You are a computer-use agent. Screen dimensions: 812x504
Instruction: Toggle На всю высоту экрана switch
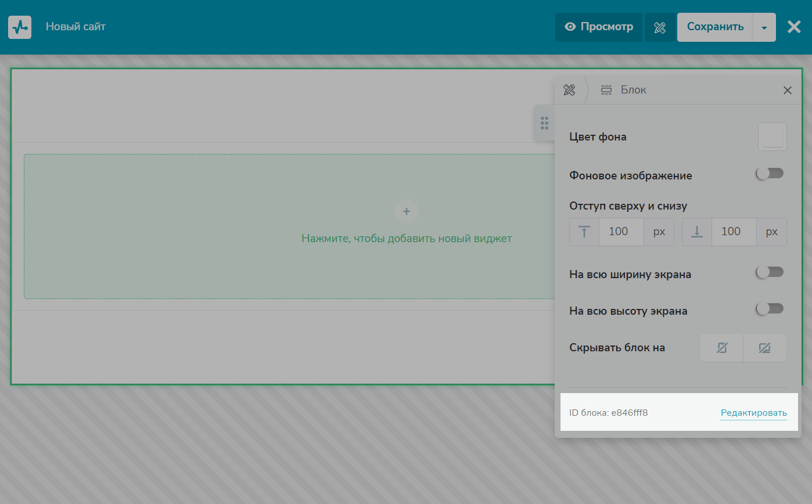click(x=770, y=309)
